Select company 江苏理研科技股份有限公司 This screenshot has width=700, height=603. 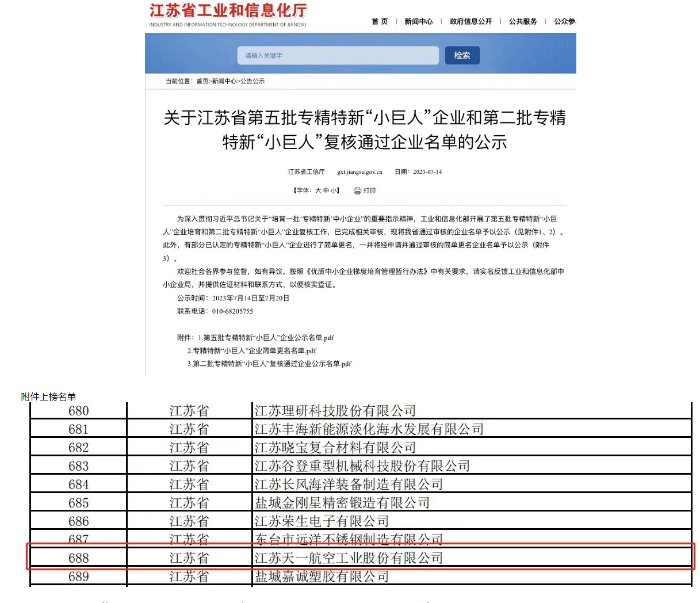tap(335, 411)
